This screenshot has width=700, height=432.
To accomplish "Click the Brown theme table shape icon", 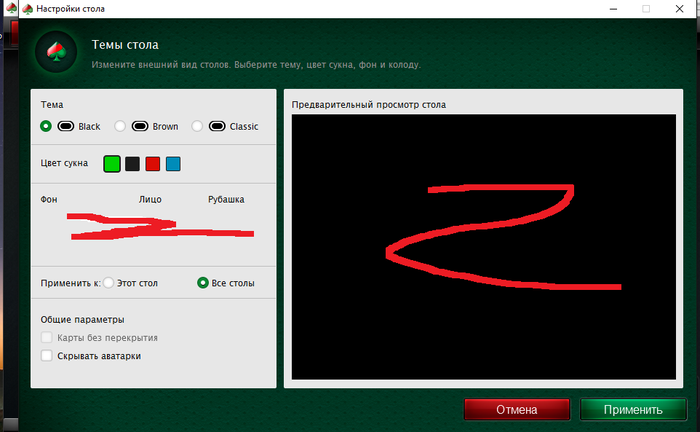I will pos(140,126).
